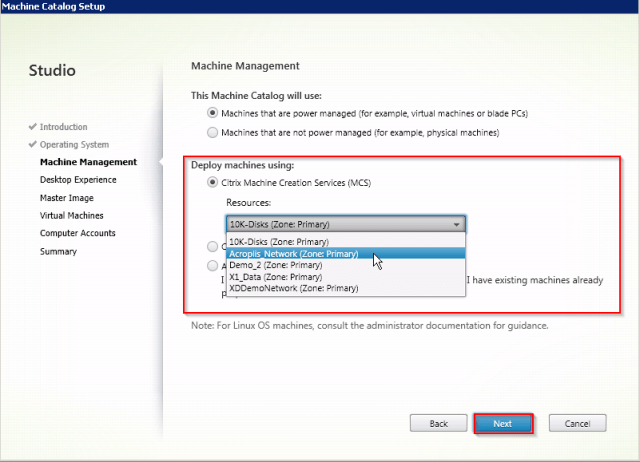This screenshot has height=462, width=640.
Task: Choose Acropolis Network (Zone: Primary) option
Action: (x=293, y=254)
